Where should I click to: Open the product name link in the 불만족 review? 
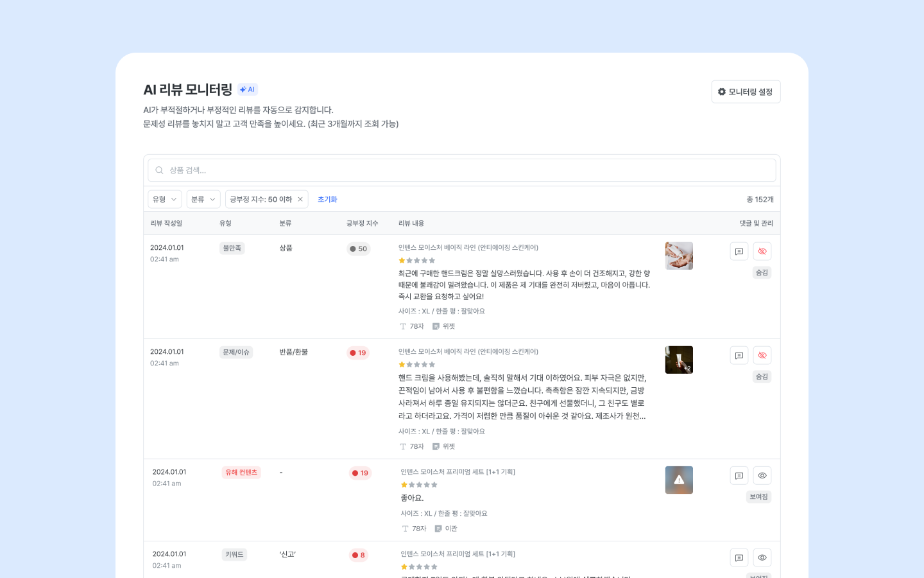(468, 247)
